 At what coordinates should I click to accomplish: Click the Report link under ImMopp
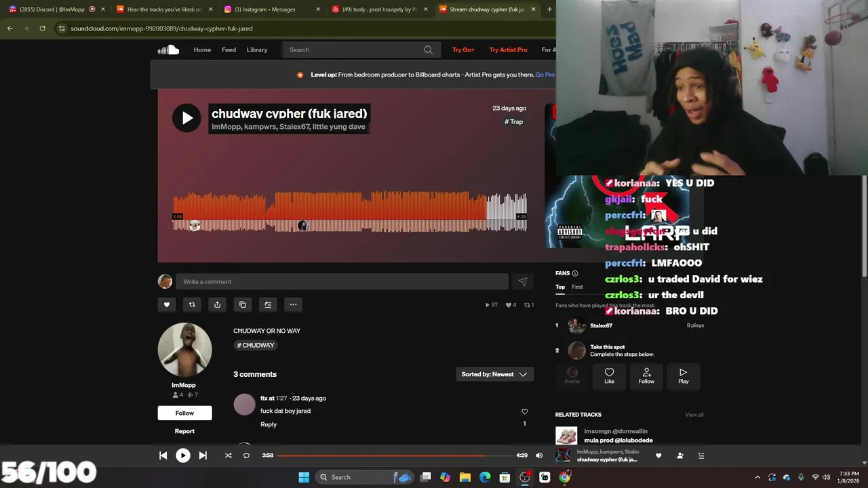tap(184, 431)
